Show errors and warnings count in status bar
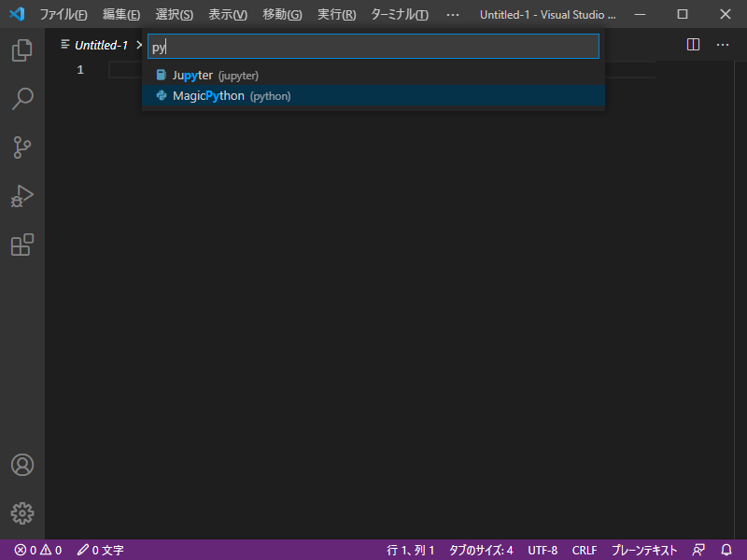Viewport: 747px width, 560px height. (38, 550)
